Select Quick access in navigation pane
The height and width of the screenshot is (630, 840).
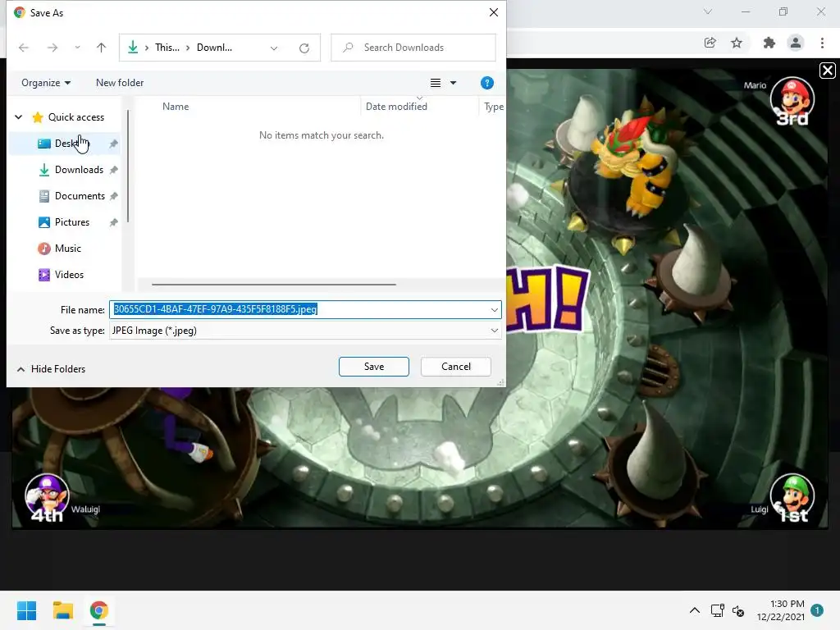(x=76, y=116)
